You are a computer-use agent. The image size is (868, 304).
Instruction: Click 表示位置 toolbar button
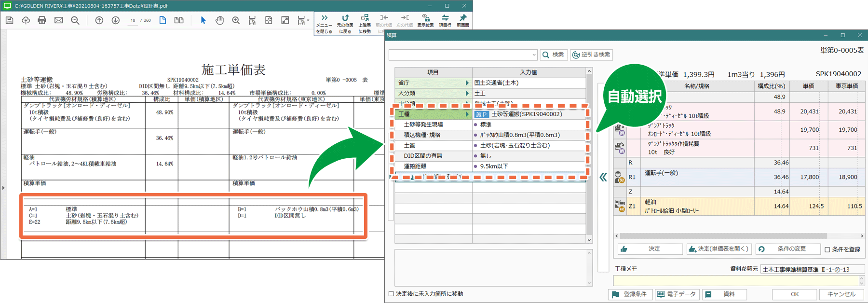[425, 21]
